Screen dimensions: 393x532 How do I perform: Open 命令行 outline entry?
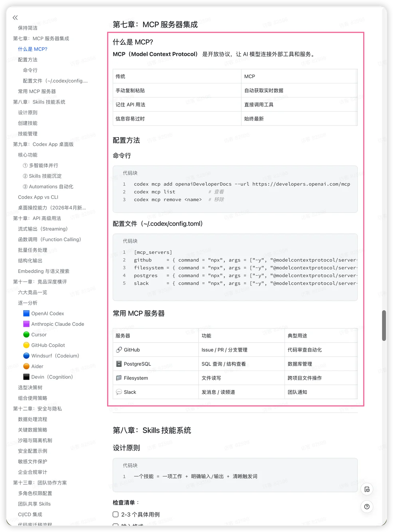30,70
